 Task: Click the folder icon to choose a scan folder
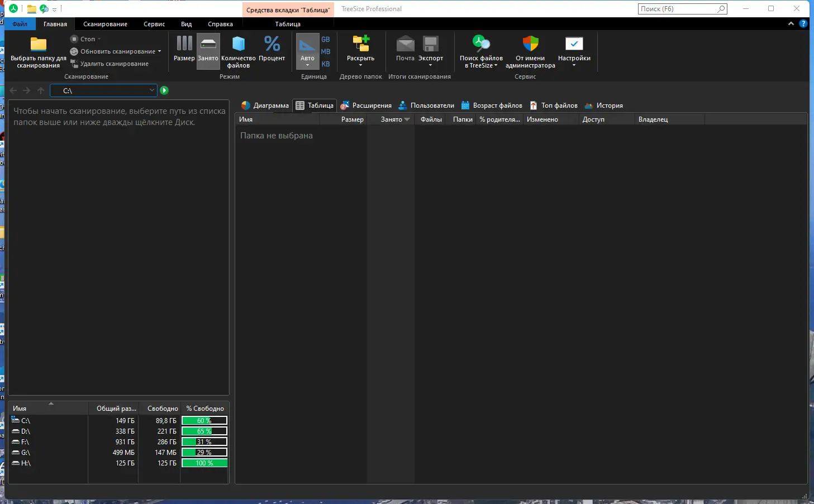[x=38, y=52]
